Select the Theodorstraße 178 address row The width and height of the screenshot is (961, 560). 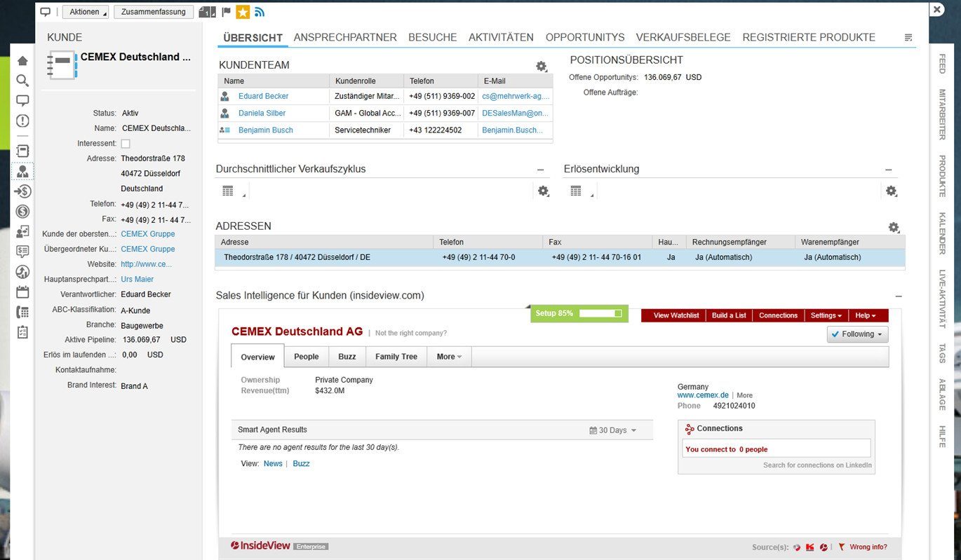(x=560, y=257)
